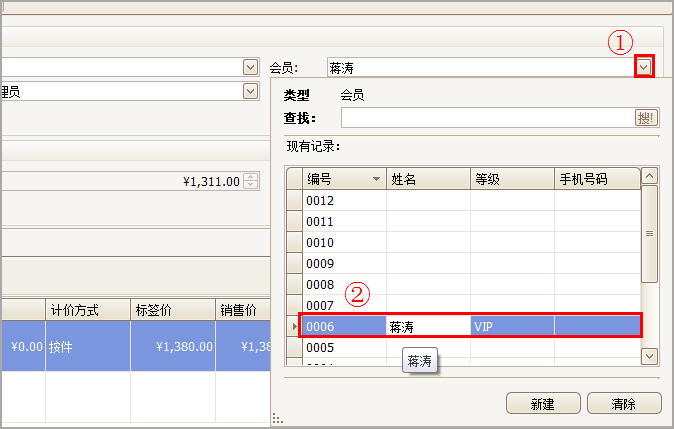Click the row selector of record 0012
Viewport: 674px width, 429px height.
[x=294, y=200]
